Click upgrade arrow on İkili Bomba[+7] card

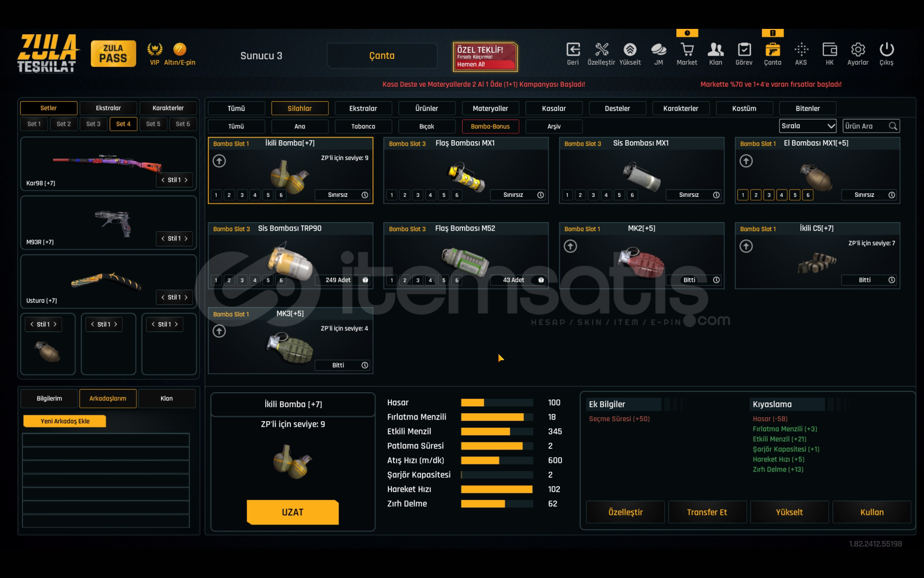pos(219,161)
